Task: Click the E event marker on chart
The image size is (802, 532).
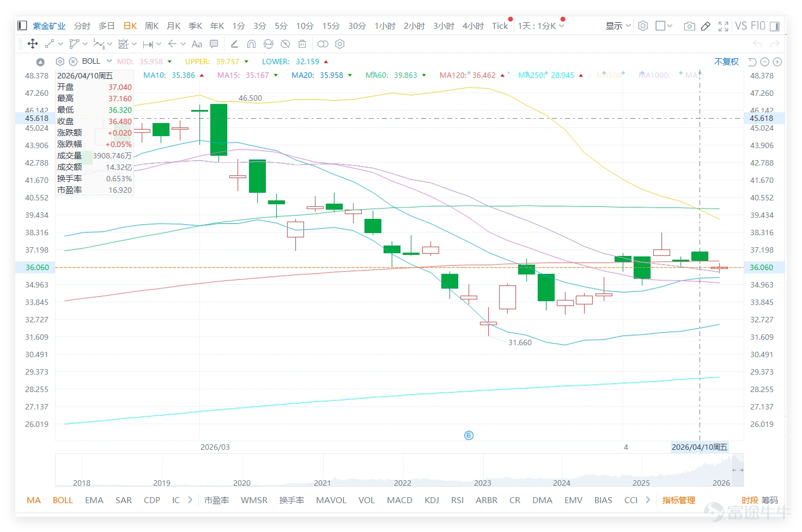Action: click(x=469, y=435)
